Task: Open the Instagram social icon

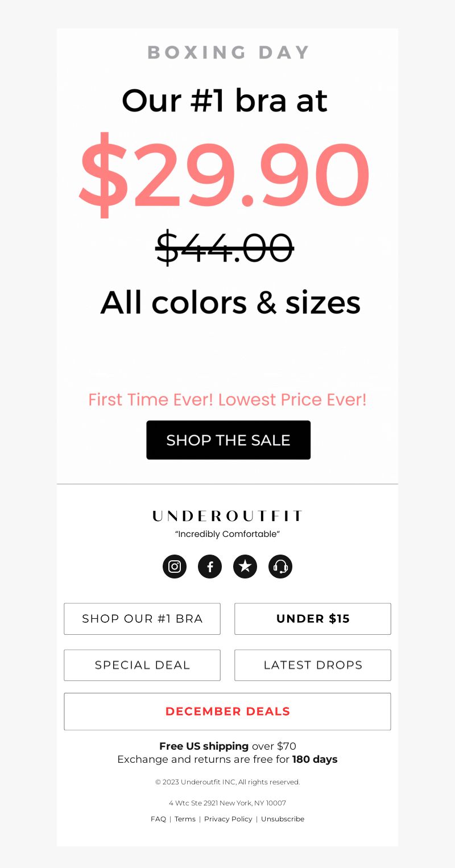Action: 175,567
